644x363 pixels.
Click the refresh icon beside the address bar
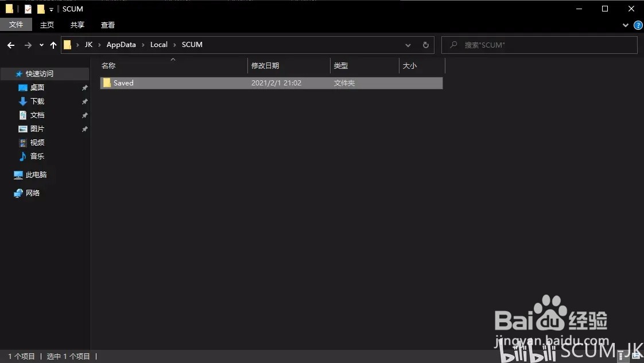pos(425,45)
